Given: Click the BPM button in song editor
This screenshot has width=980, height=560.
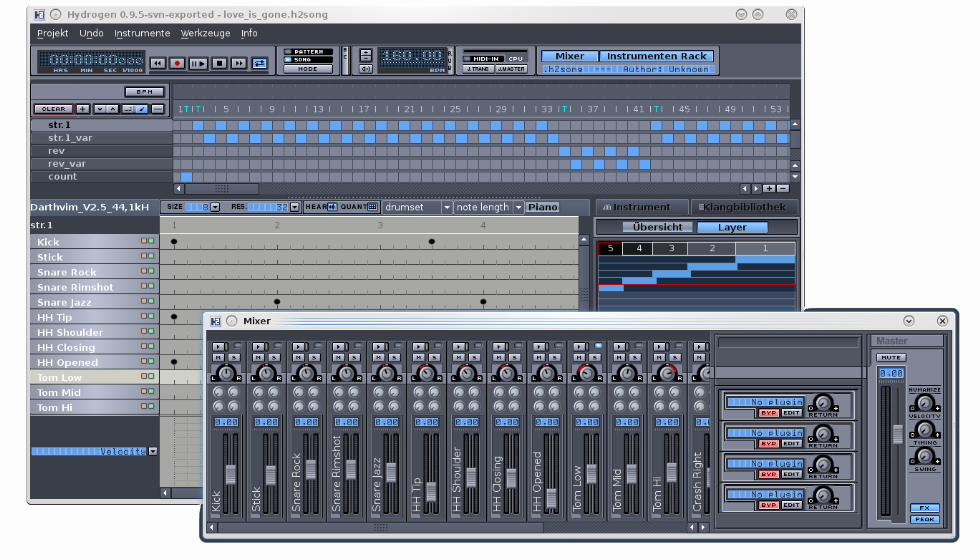Looking at the screenshot, I should point(144,92).
